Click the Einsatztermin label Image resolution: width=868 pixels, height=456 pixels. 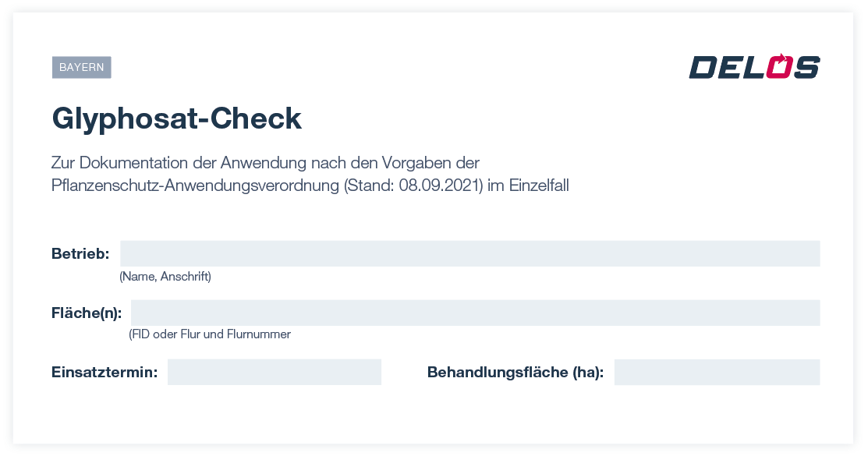(105, 372)
